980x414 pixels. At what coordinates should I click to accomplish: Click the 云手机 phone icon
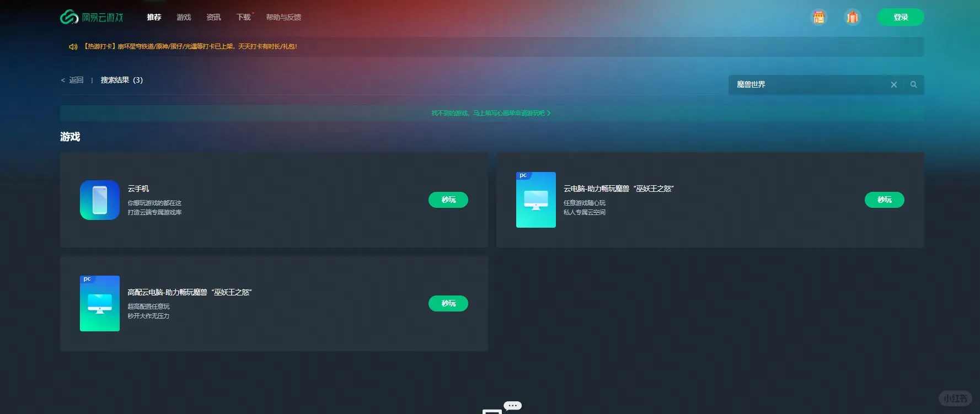[100, 200]
